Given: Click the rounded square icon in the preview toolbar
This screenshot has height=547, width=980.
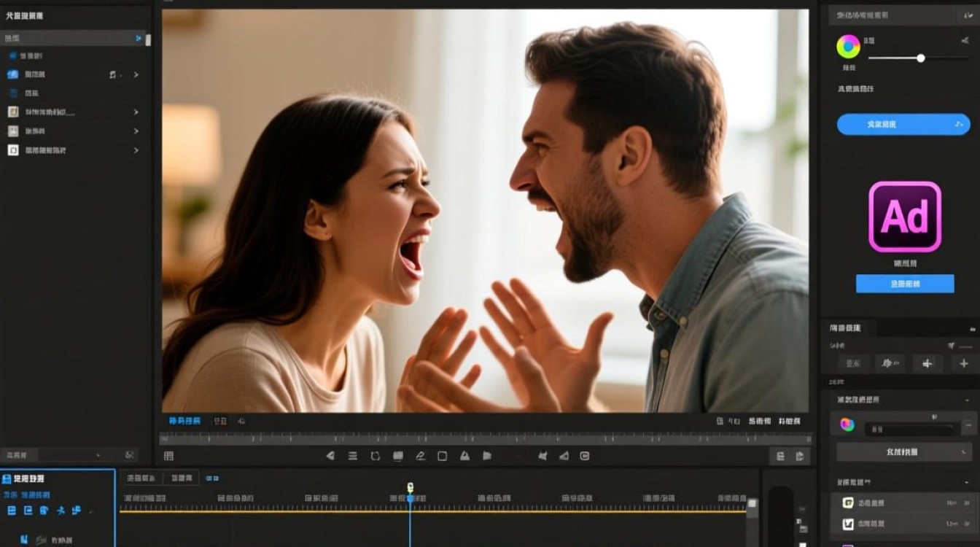Looking at the screenshot, I should 442,456.
